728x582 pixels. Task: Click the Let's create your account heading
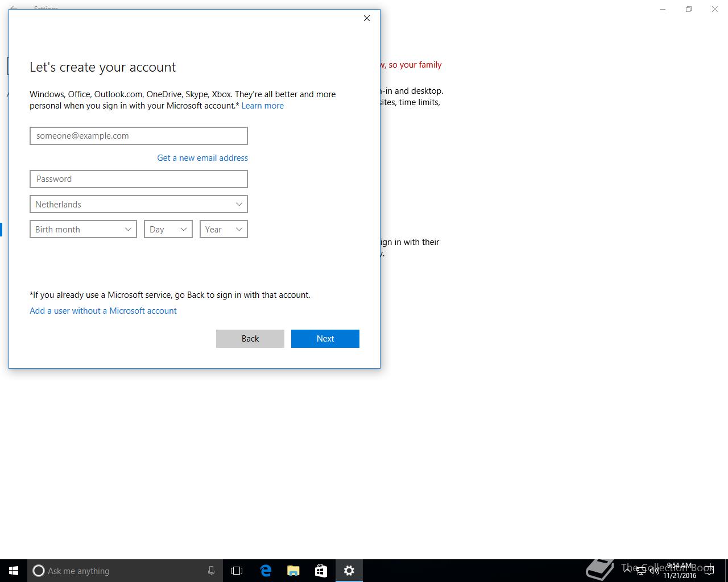(x=102, y=67)
